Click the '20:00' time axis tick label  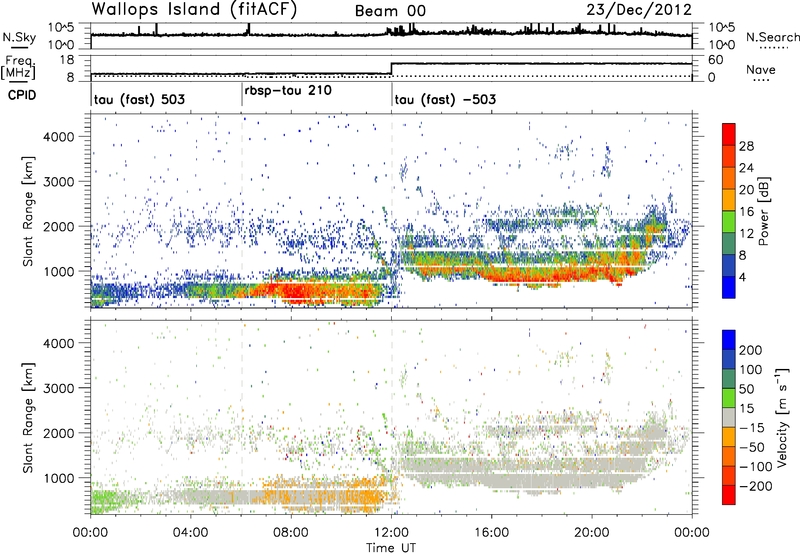pos(591,533)
